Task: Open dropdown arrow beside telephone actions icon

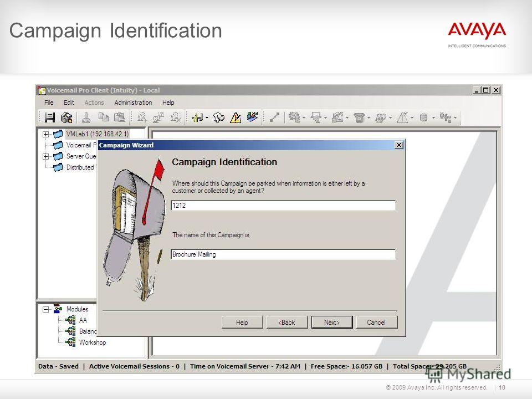Action: tap(369, 118)
